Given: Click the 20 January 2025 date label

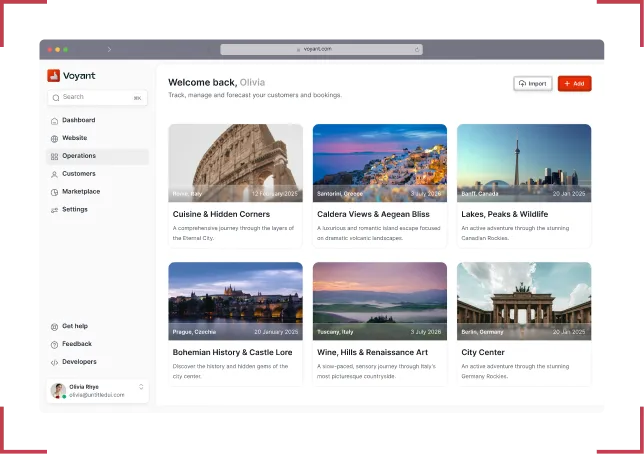Looking at the screenshot, I should pos(276,332).
